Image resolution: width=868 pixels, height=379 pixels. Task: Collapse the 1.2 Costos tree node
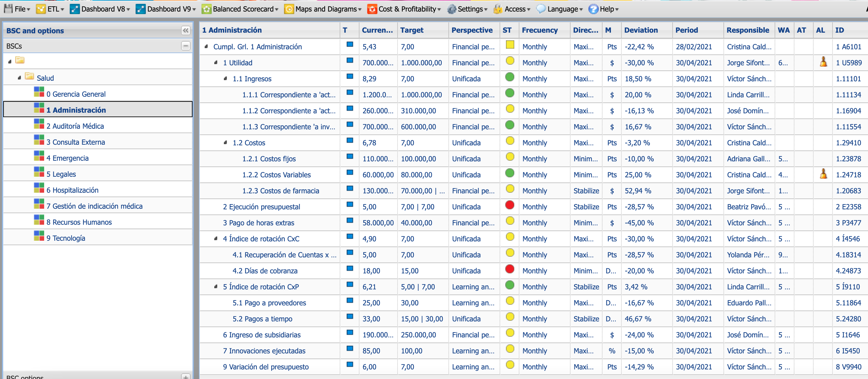[x=225, y=143]
